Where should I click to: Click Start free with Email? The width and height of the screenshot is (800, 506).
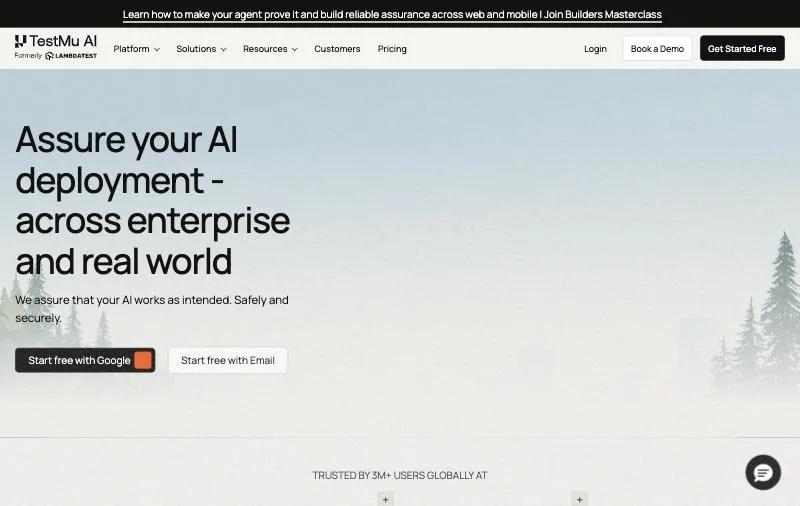click(228, 360)
